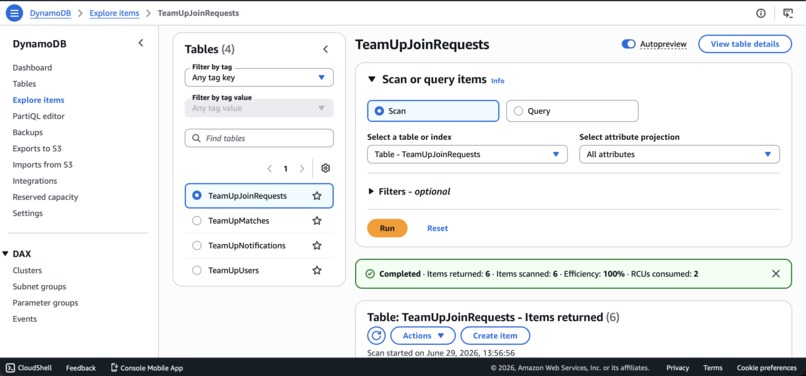The width and height of the screenshot is (806, 376).
Task: Open PartiQL editor in the sidebar
Action: point(39,116)
